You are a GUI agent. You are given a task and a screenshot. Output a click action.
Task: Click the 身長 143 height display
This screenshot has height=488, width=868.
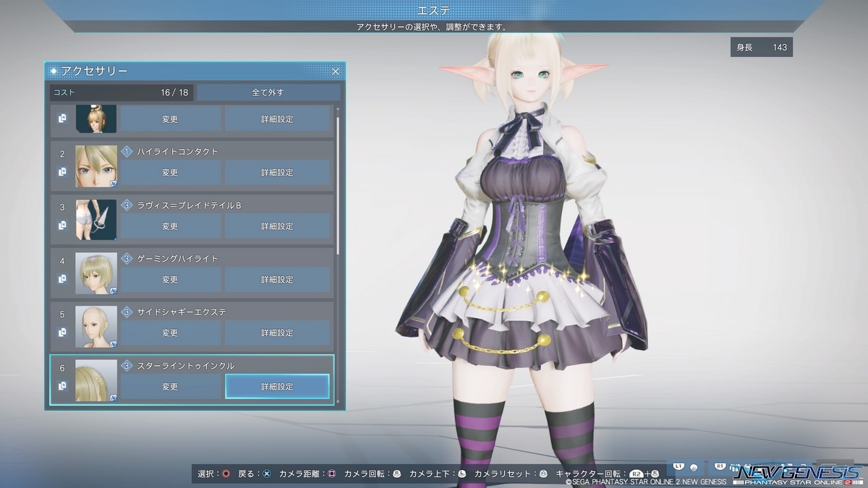pyautogui.click(x=762, y=47)
